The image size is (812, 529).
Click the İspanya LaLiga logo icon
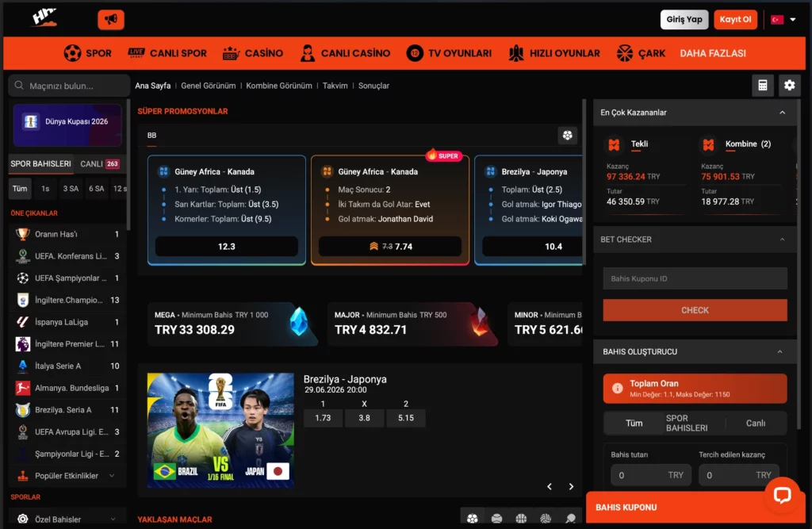22,322
